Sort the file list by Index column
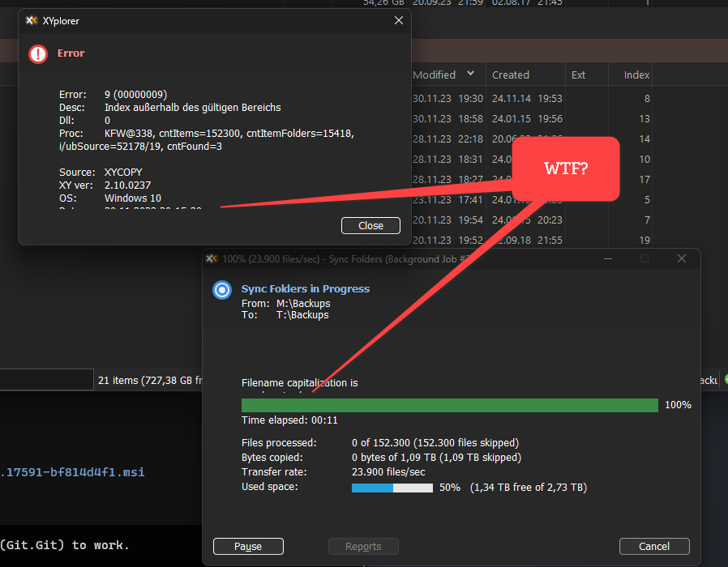This screenshot has width=728, height=567. click(636, 75)
